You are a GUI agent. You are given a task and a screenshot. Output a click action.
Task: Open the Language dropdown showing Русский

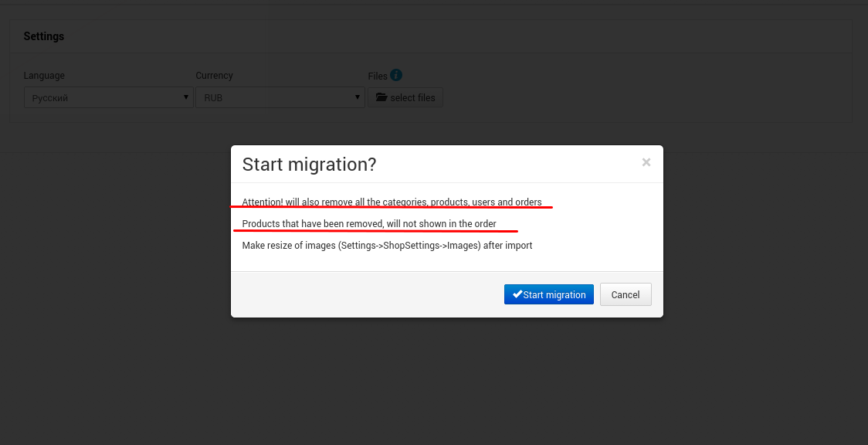(x=108, y=97)
